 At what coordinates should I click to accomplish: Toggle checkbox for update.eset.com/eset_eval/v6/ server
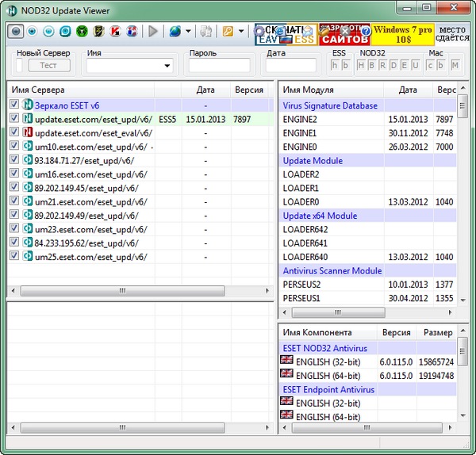click(x=14, y=132)
